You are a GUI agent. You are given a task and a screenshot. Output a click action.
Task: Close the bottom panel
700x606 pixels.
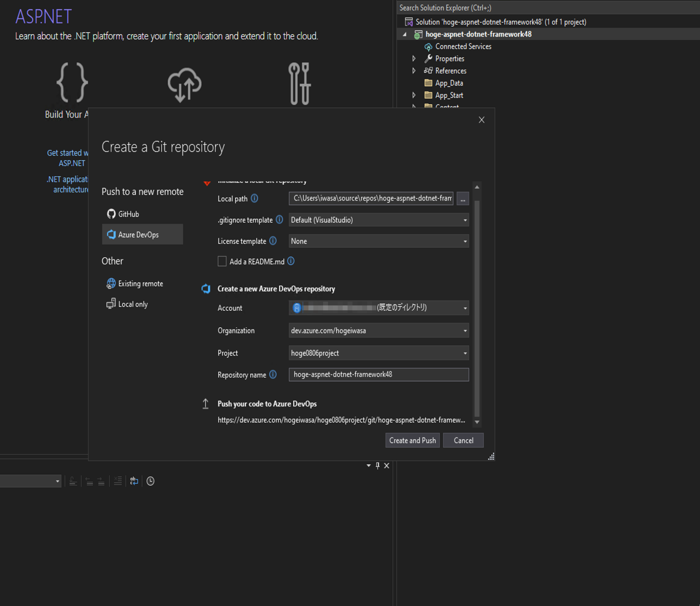(387, 466)
